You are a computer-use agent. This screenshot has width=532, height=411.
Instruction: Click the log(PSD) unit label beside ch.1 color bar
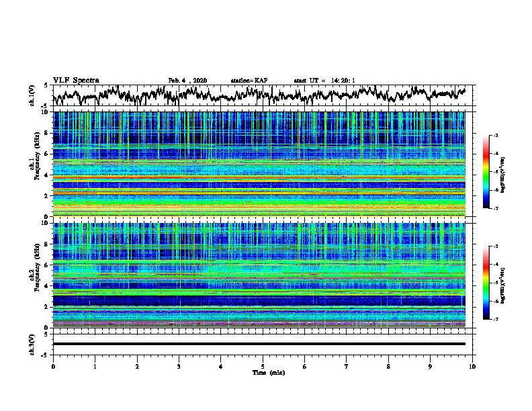(x=503, y=175)
